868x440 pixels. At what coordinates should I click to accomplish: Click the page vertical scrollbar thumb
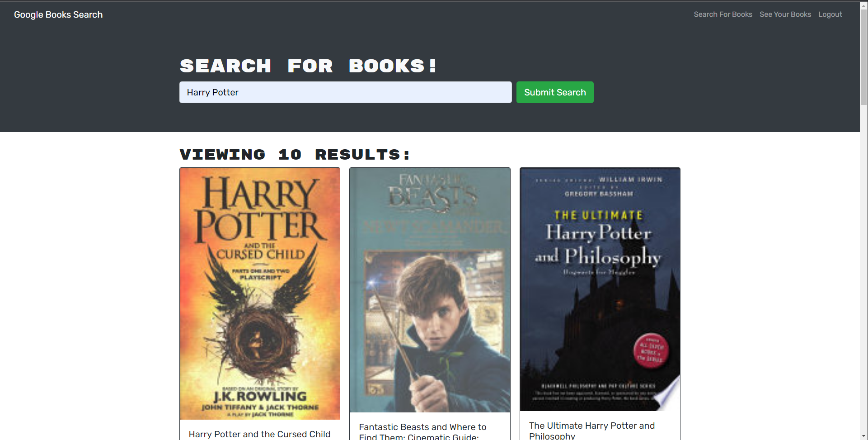click(863, 57)
